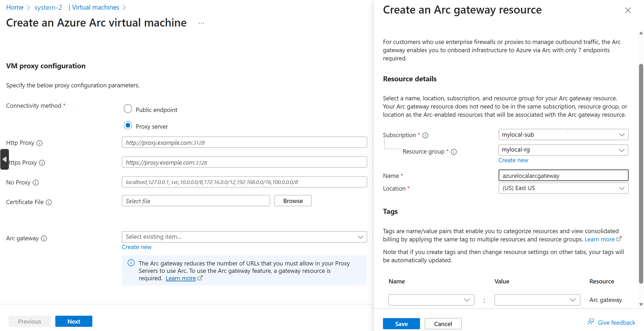Viewport: 644px width, 331px height.
Task: Click Create new under Resource group
Action: (513, 160)
